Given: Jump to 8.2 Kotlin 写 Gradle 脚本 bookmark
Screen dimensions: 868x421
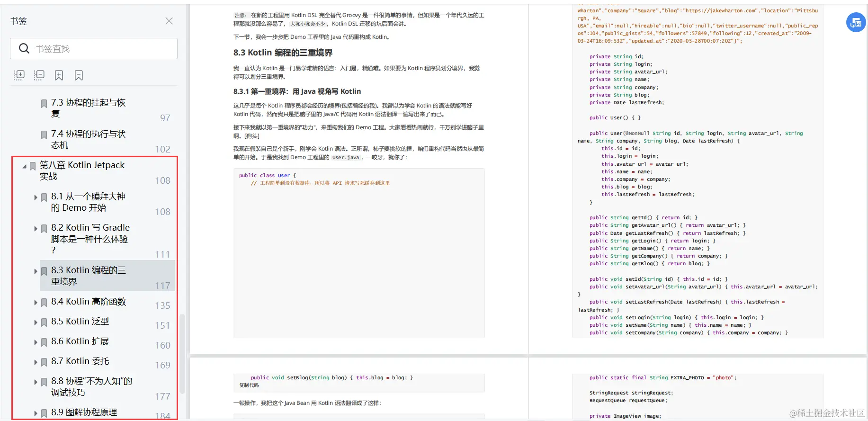Looking at the screenshot, I should tap(90, 239).
